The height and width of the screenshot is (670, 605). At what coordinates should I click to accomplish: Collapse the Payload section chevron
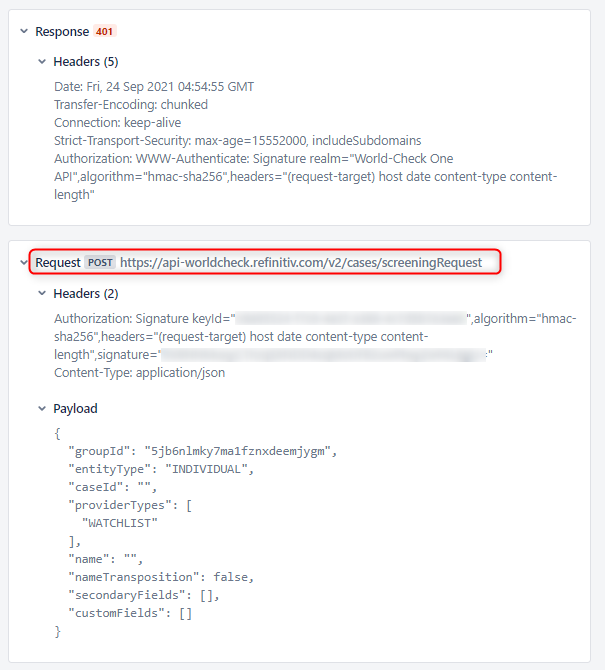tap(42, 408)
